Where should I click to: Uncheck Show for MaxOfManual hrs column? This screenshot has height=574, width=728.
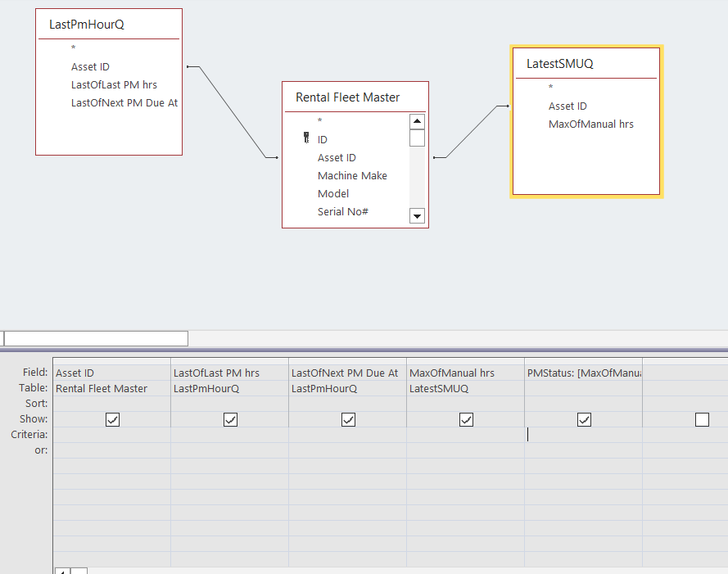point(466,419)
